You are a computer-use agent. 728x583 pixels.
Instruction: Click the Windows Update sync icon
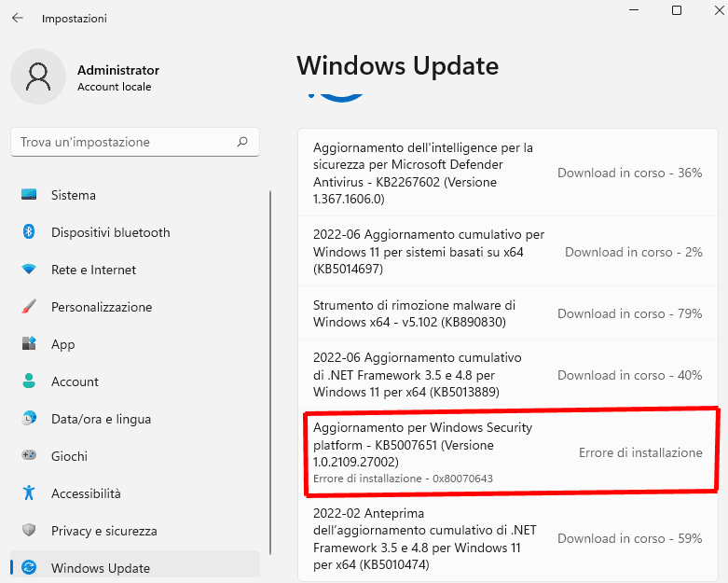point(29,567)
